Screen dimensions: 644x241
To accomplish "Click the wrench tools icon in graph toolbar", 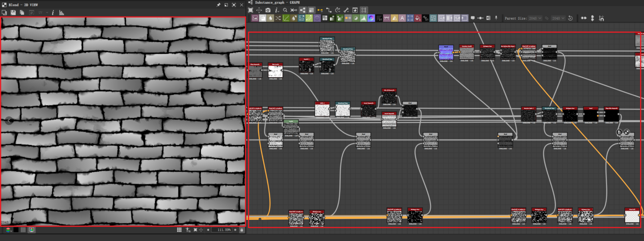I will coord(346,10).
